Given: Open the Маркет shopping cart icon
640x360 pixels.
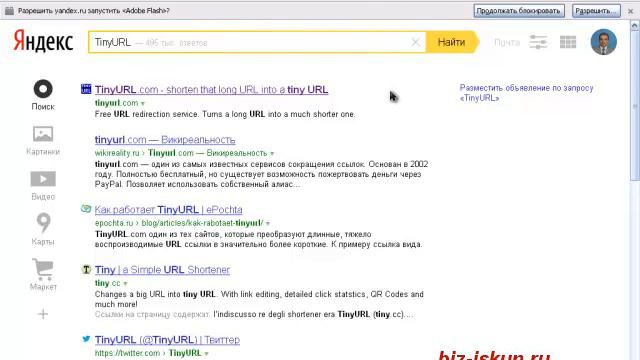Looking at the screenshot, I should point(43,269).
